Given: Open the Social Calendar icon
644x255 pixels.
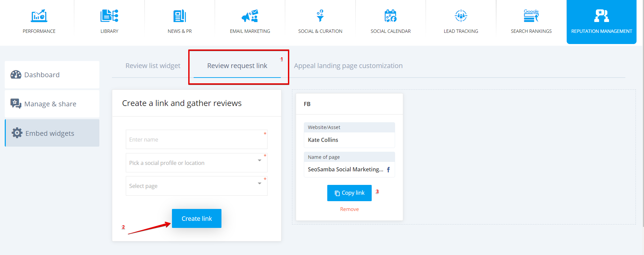Looking at the screenshot, I should (391, 16).
